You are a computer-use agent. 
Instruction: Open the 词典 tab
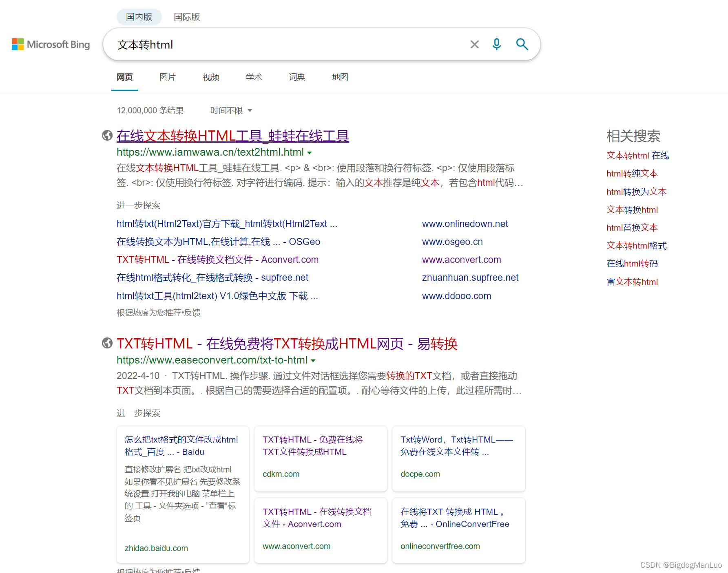click(297, 77)
